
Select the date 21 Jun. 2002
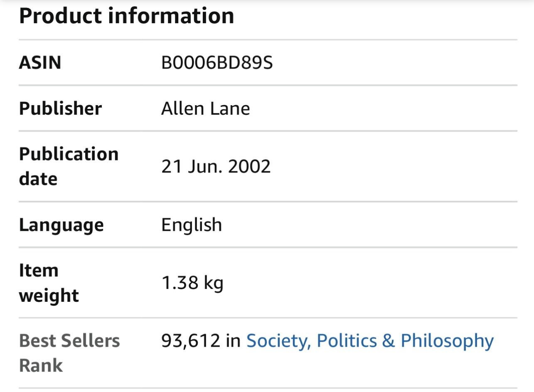click(216, 167)
